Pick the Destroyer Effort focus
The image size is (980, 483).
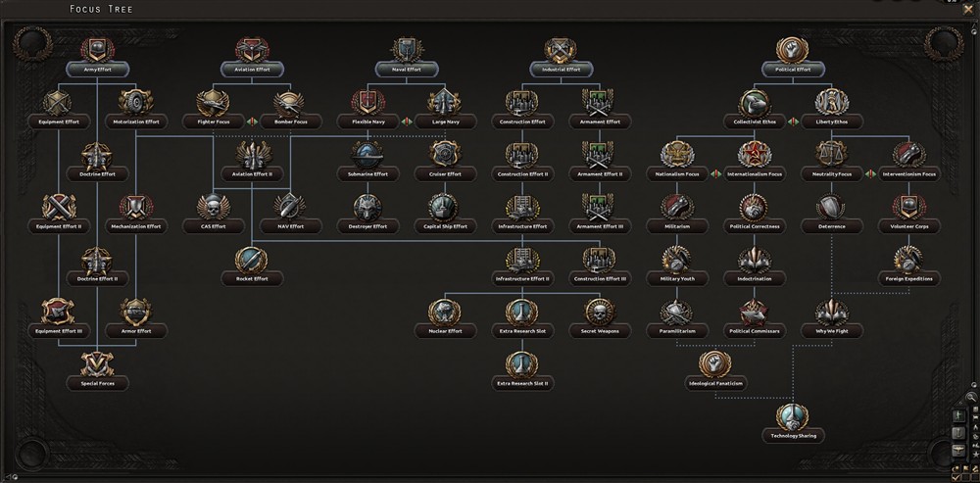pyautogui.click(x=368, y=207)
